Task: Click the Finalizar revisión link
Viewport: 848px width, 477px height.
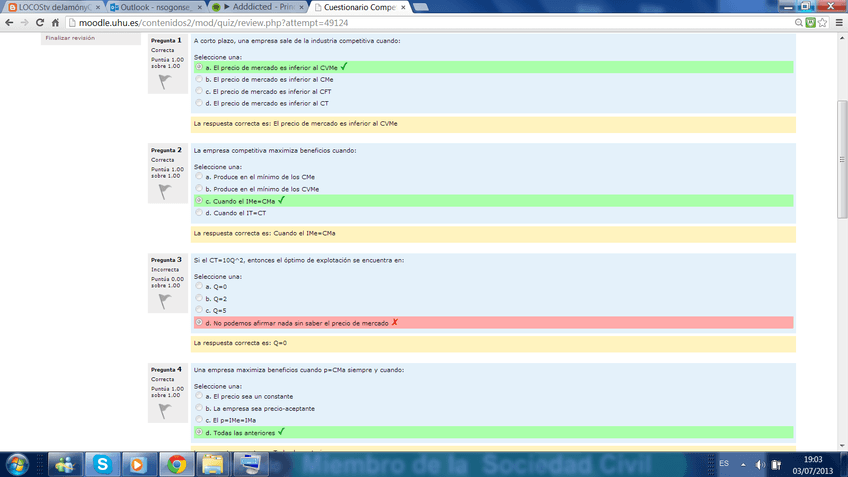Action: click(x=70, y=38)
